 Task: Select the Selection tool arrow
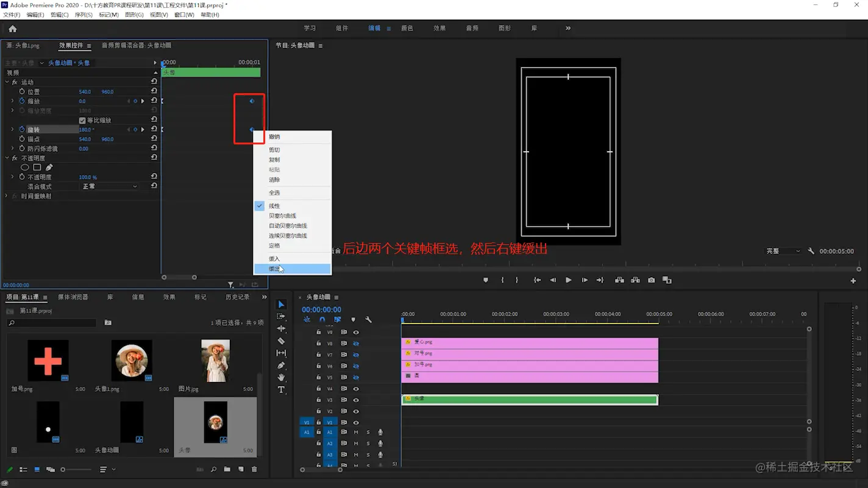(281, 305)
